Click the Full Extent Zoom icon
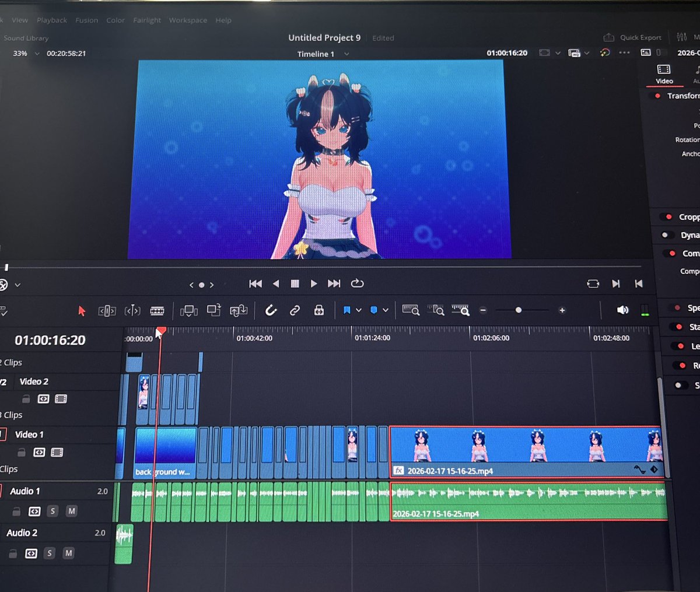This screenshot has height=592, width=700. coord(412,310)
